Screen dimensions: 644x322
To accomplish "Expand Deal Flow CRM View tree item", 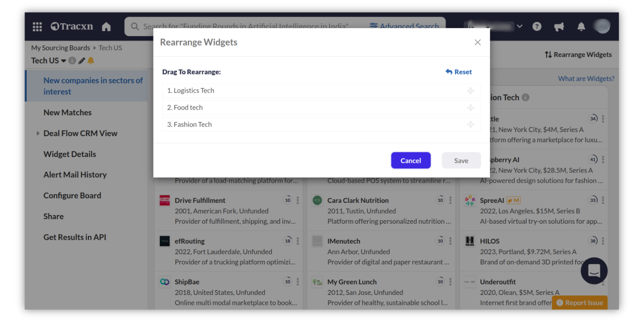I will (x=38, y=133).
